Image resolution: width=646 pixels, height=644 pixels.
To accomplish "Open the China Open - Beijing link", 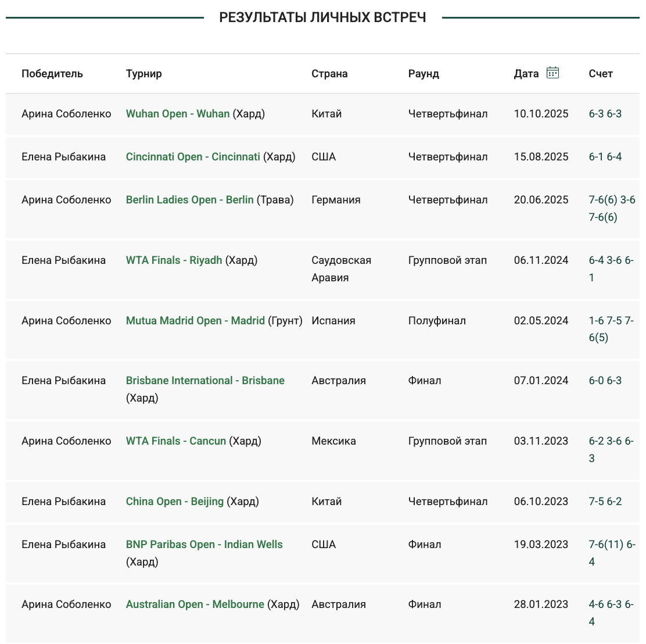I will tap(175, 502).
